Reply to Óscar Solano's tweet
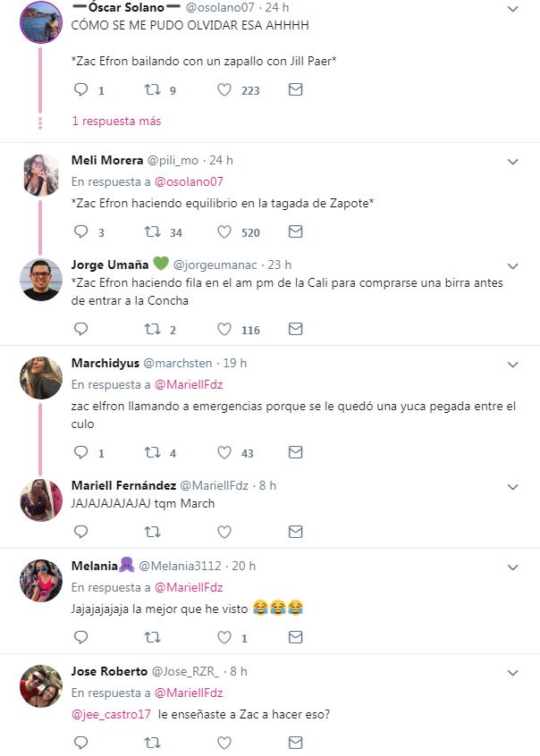 click(80, 89)
